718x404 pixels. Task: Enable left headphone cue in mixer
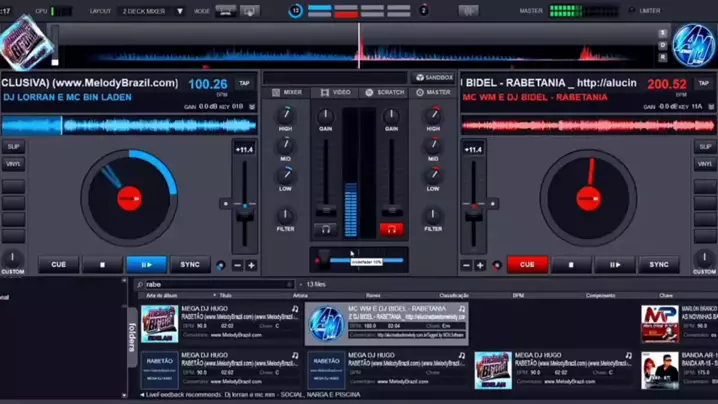pyautogui.click(x=324, y=229)
